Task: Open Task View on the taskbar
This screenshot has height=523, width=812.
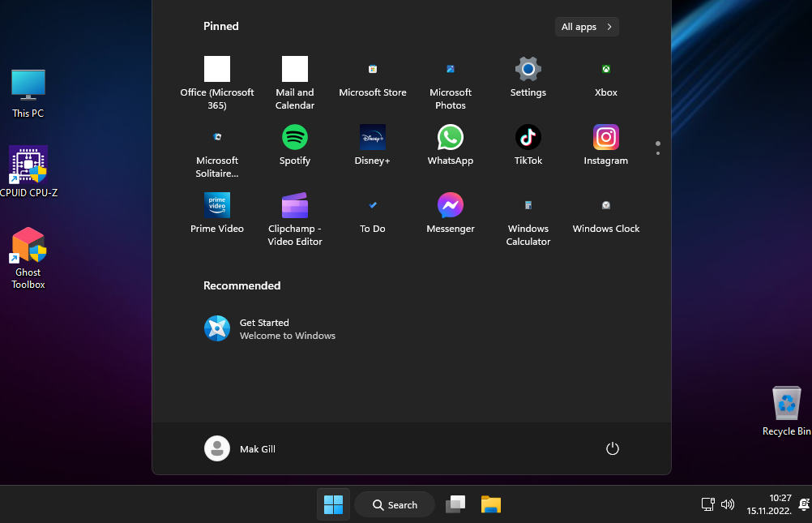Action: [x=455, y=504]
